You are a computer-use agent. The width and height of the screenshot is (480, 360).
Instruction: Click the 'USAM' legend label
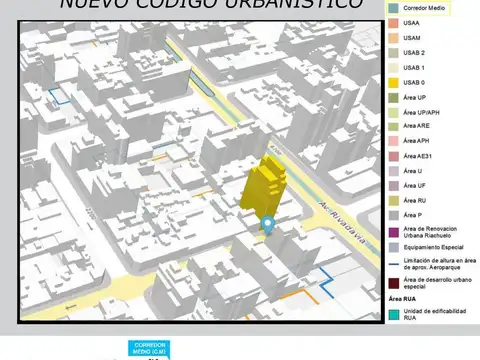pos(412,38)
